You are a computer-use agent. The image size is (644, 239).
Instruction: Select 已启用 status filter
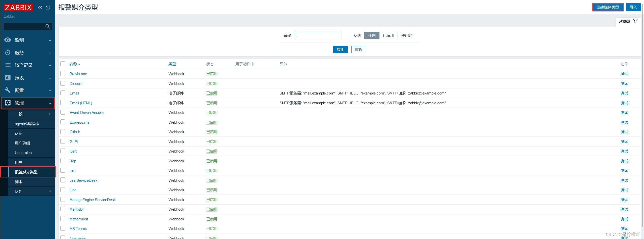(388, 35)
